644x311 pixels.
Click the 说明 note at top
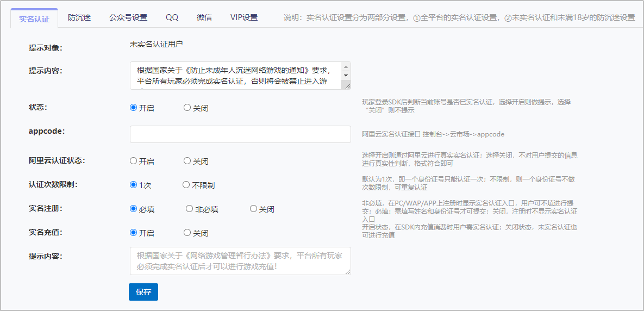point(459,17)
